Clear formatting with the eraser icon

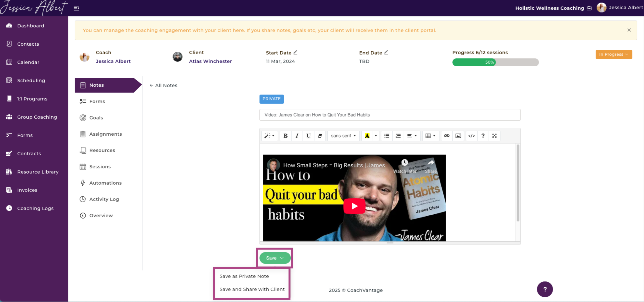tap(320, 136)
